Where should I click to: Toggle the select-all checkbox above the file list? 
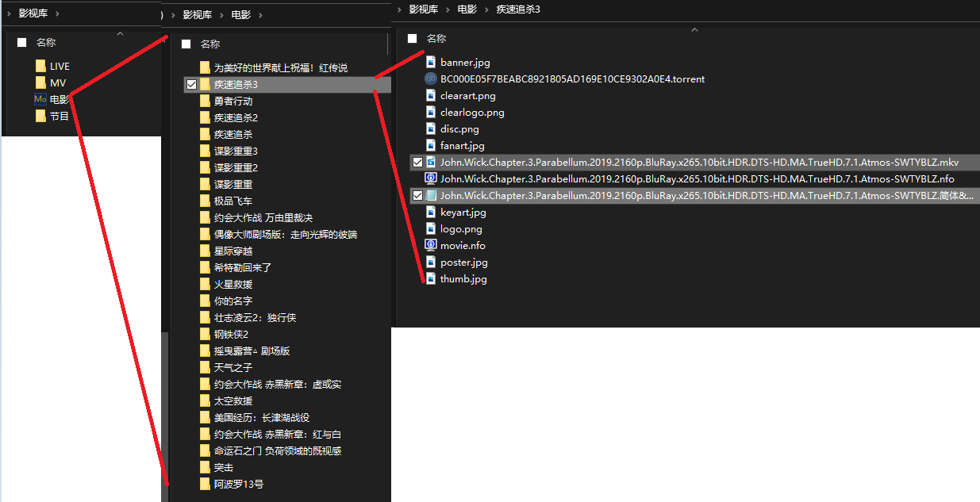pyautogui.click(x=412, y=37)
